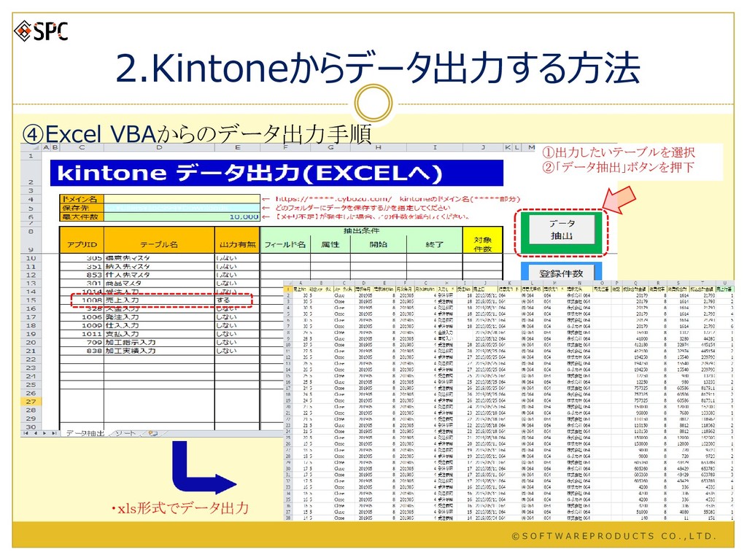Click the アプリID header cell
This screenshot has height=560, width=747.
82,240
